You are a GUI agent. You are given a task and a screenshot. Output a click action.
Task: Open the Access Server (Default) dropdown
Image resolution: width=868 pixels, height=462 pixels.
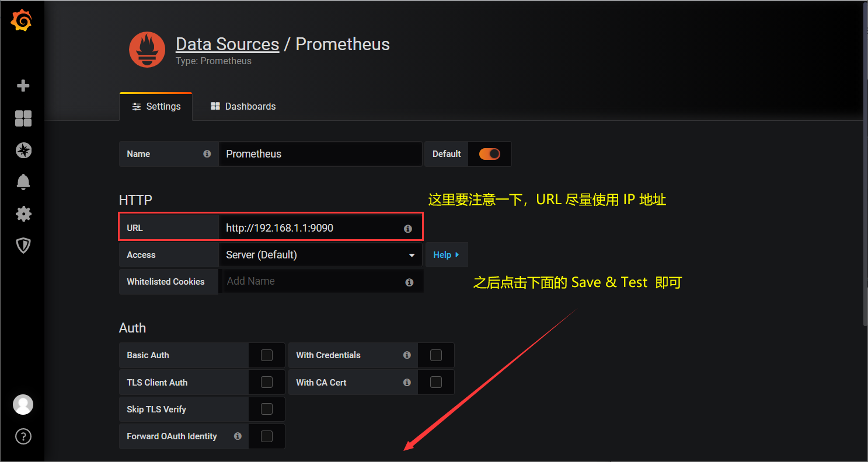pyautogui.click(x=320, y=255)
